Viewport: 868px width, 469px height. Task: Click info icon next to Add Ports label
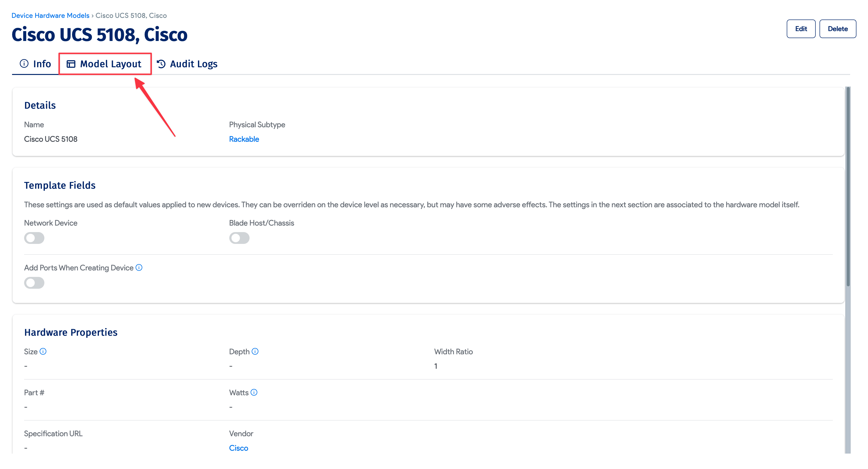pos(139,268)
